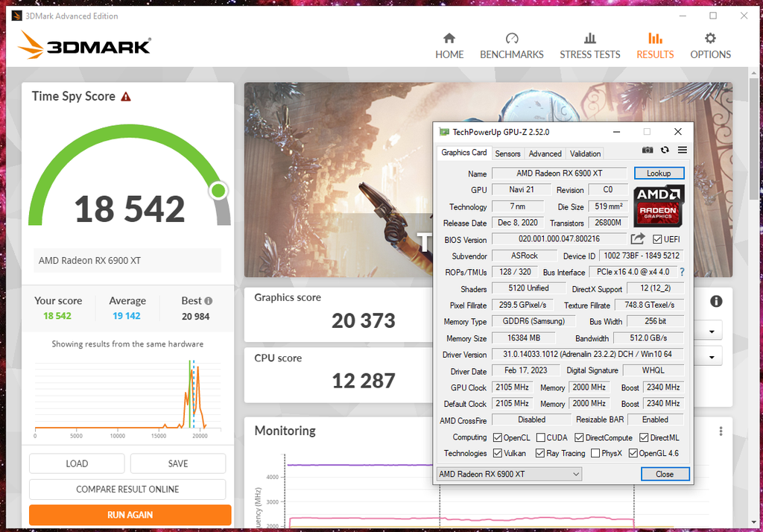Image resolution: width=763 pixels, height=532 pixels.
Task: Click the BIOS export share icon in GPU-Z
Action: click(x=638, y=238)
